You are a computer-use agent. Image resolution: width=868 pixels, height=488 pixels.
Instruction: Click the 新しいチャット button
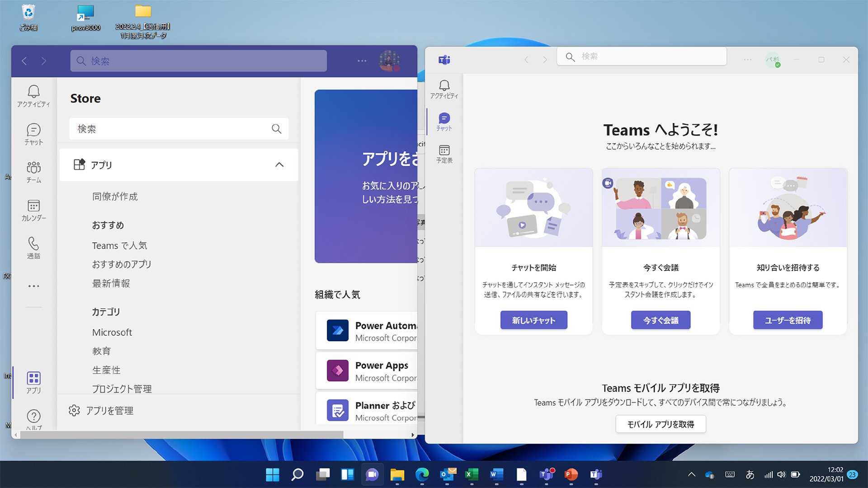tap(533, 320)
